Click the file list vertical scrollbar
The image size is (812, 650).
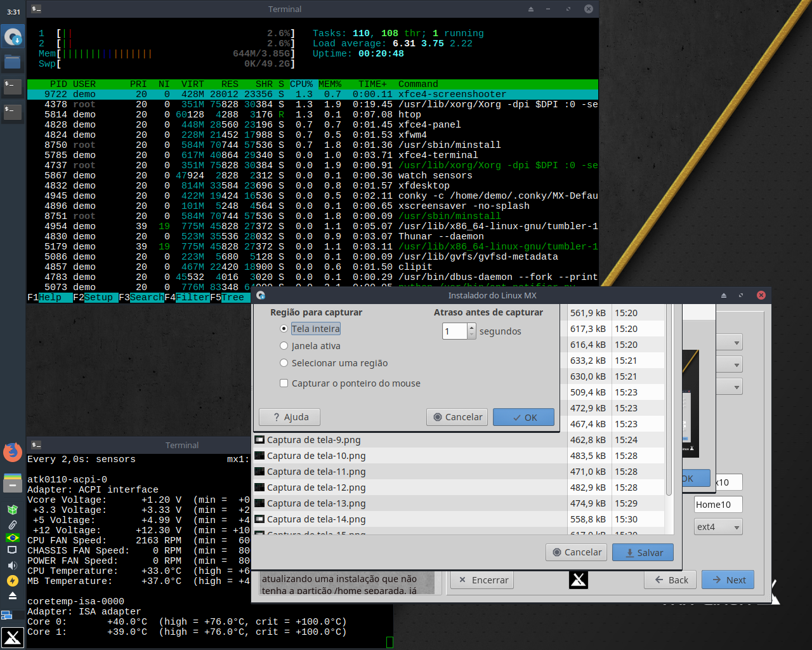[669, 400]
